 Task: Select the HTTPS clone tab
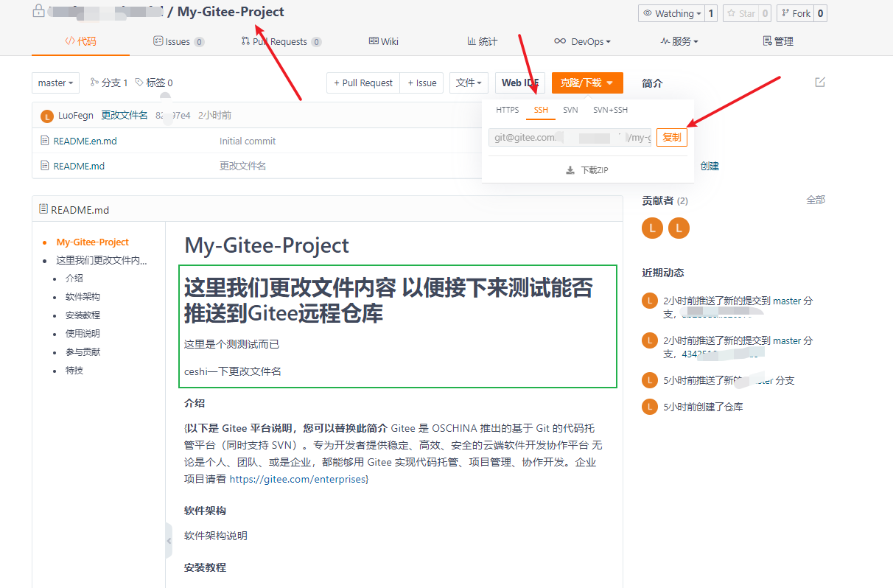point(507,110)
